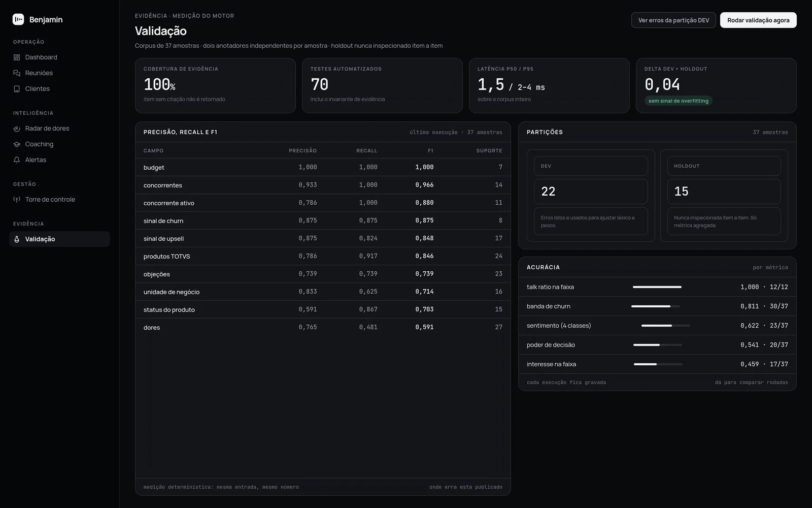Click the Validação flask icon
The width and height of the screenshot is (812, 508).
tap(17, 239)
